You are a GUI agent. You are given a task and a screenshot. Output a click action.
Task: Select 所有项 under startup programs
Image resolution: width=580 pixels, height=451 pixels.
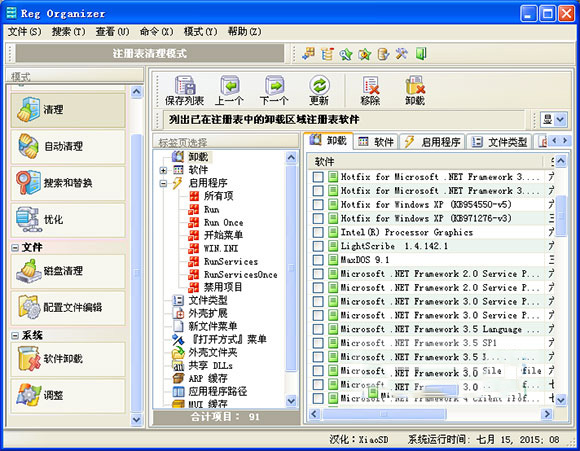219,196
